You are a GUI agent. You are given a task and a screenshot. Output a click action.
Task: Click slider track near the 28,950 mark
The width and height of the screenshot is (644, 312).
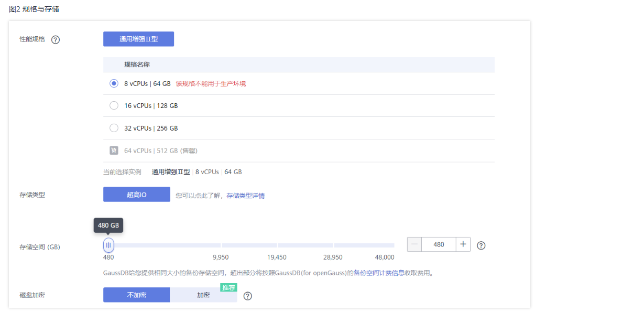[333, 245]
